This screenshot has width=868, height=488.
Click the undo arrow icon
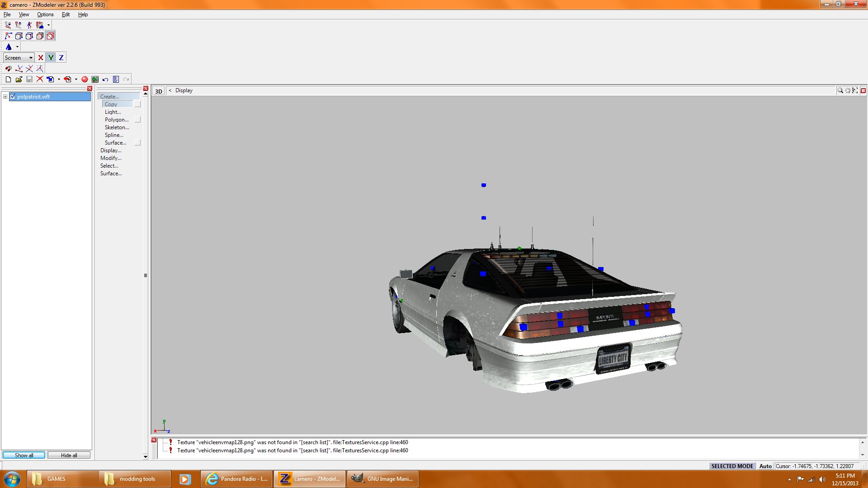tap(105, 79)
